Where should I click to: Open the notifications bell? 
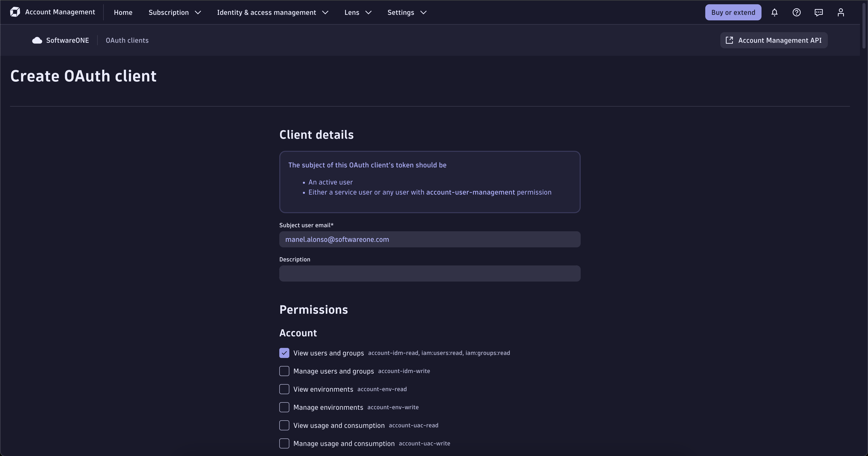[x=775, y=12]
